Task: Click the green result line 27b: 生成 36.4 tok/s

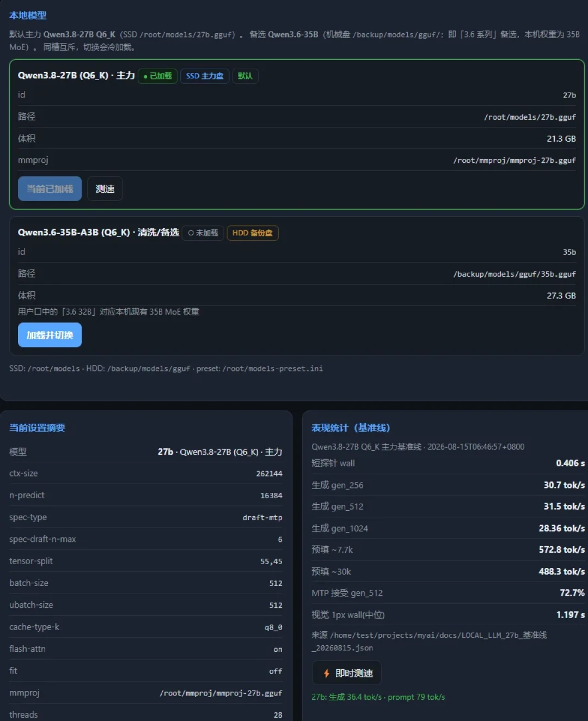Action: [378, 697]
